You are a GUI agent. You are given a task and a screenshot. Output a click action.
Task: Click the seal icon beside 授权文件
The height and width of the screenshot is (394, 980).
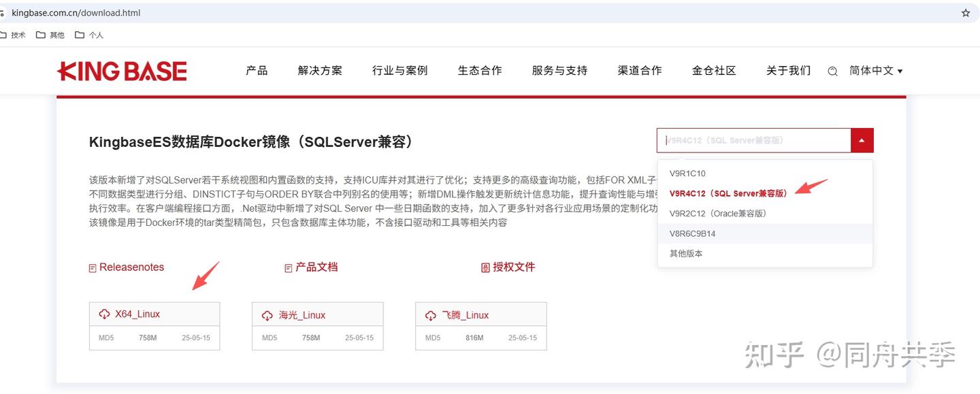(x=485, y=267)
